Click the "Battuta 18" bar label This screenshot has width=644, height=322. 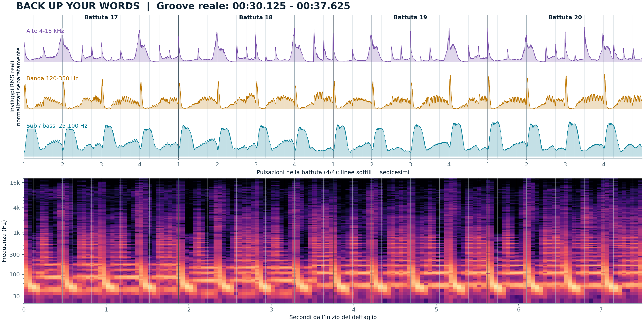click(256, 17)
